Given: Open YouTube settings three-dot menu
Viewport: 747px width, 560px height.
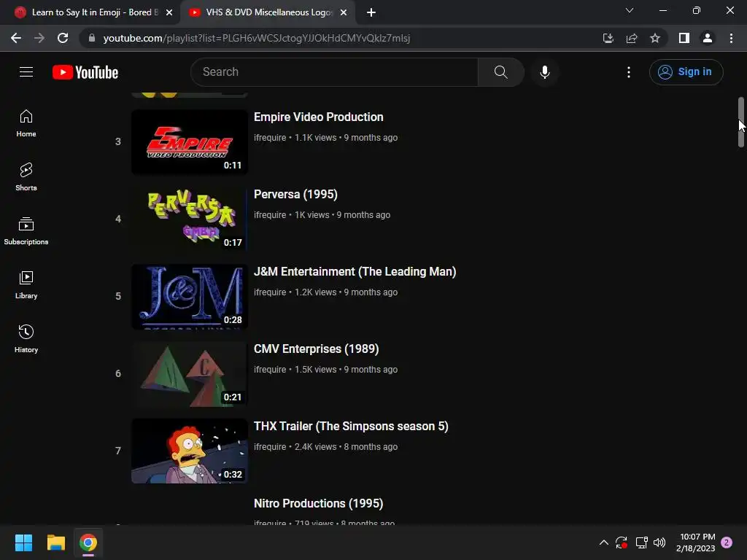Looking at the screenshot, I should (x=629, y=72).
